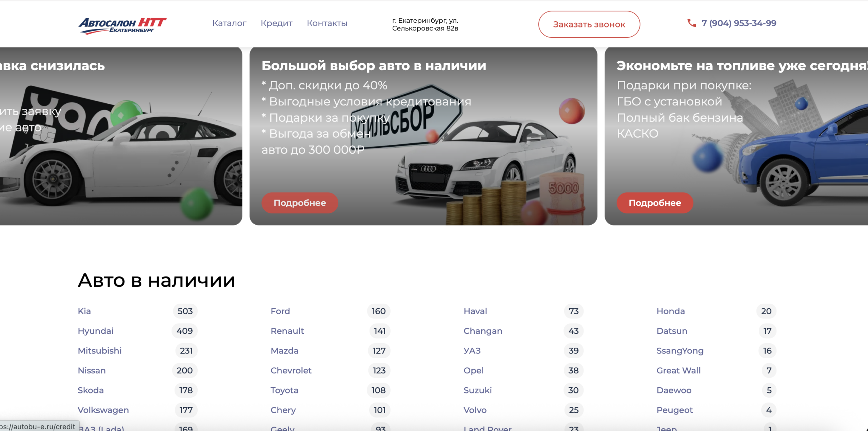Click the 409 count badge for Hyundai
Image resolution: width=868 pixels, height=431 pixels.
coord(184,331)
